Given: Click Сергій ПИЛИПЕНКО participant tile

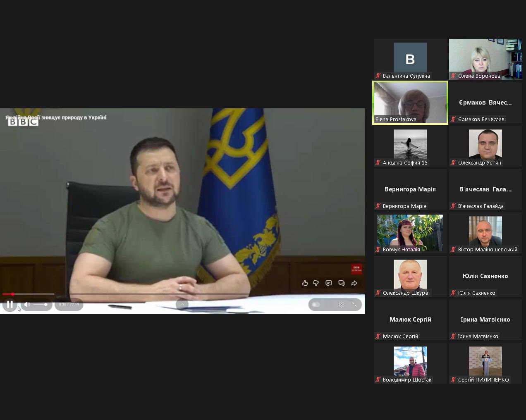Looking at the screenshot, I should coord(485,363).
